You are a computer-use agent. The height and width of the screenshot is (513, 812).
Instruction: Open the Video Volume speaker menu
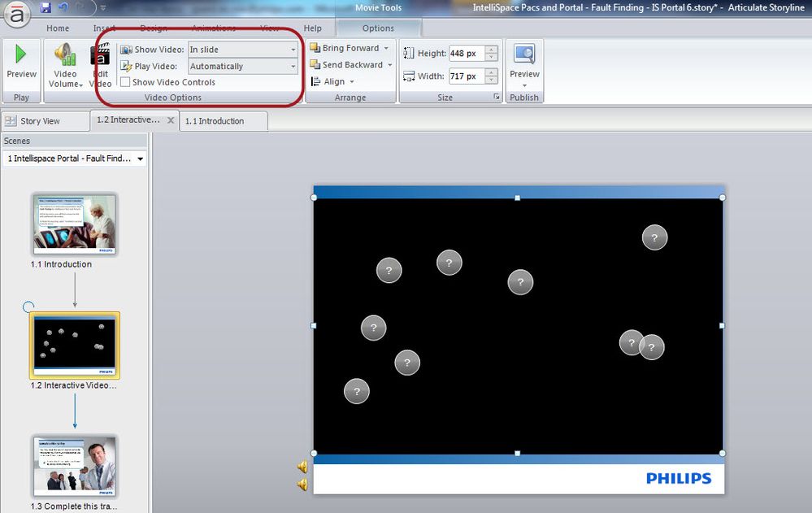65,65
